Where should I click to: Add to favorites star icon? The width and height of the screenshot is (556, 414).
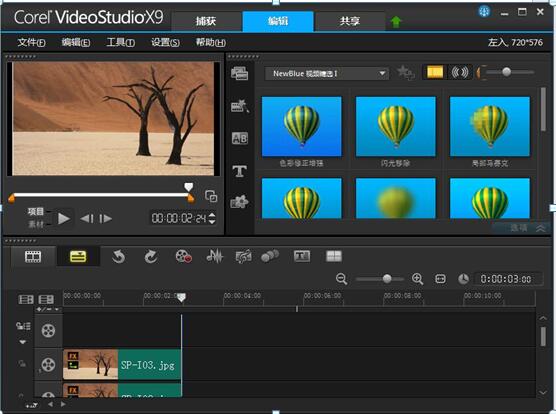(x=405, y=73)
